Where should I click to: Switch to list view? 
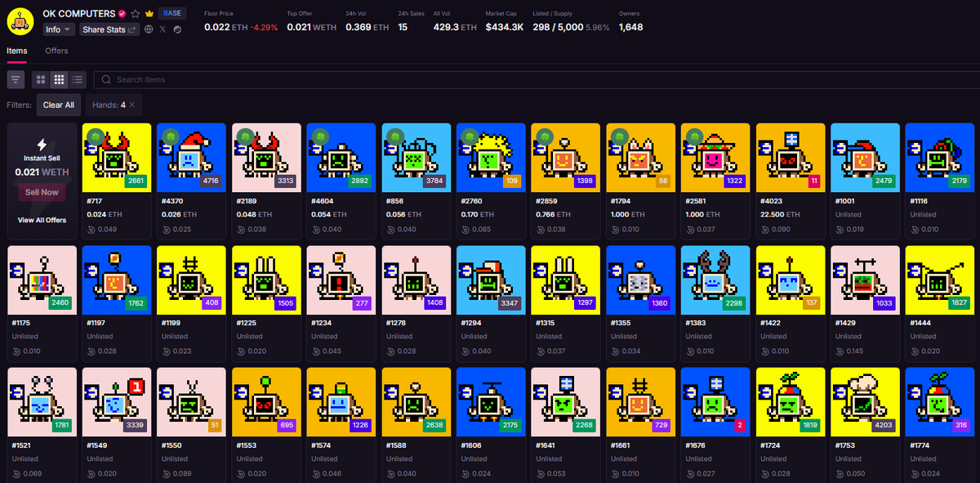pos(77,79)
